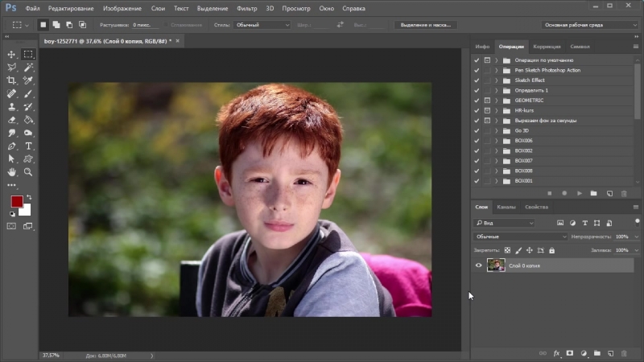
Task: Select the Move tool
Action: coord(11,54)
